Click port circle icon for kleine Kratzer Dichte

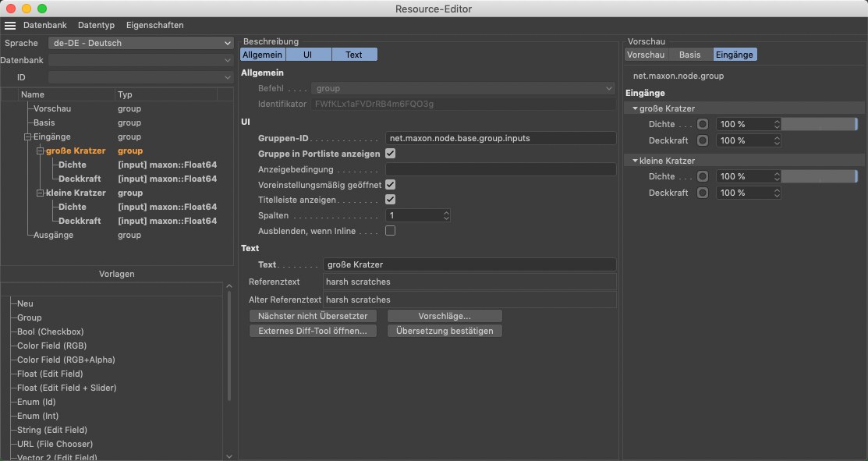click(x=703, y=176)
